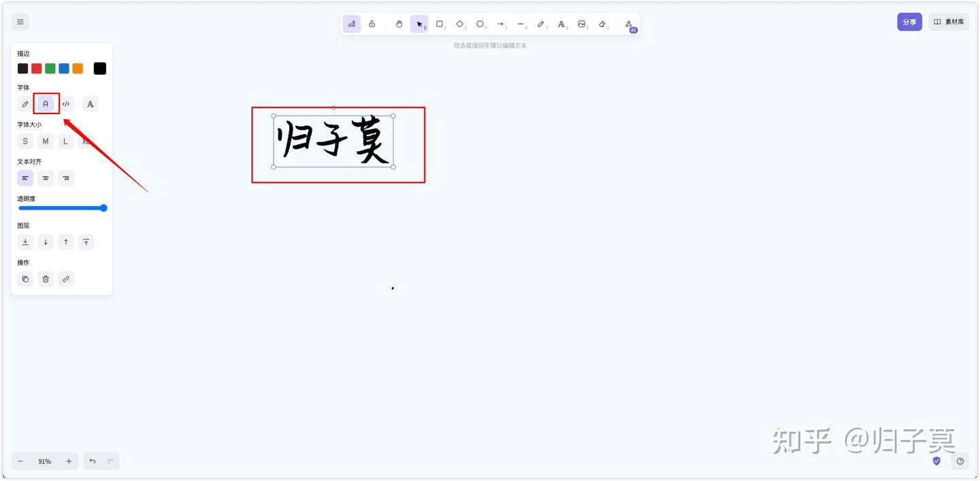Set font size to M
The image size is (980, 481).
tap(46, 142)
